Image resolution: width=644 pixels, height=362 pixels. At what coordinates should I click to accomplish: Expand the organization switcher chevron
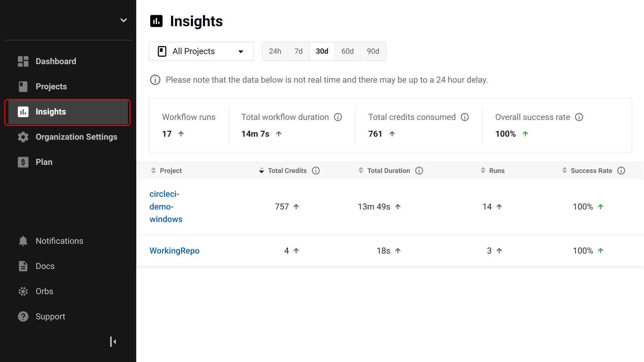point(123,20)
